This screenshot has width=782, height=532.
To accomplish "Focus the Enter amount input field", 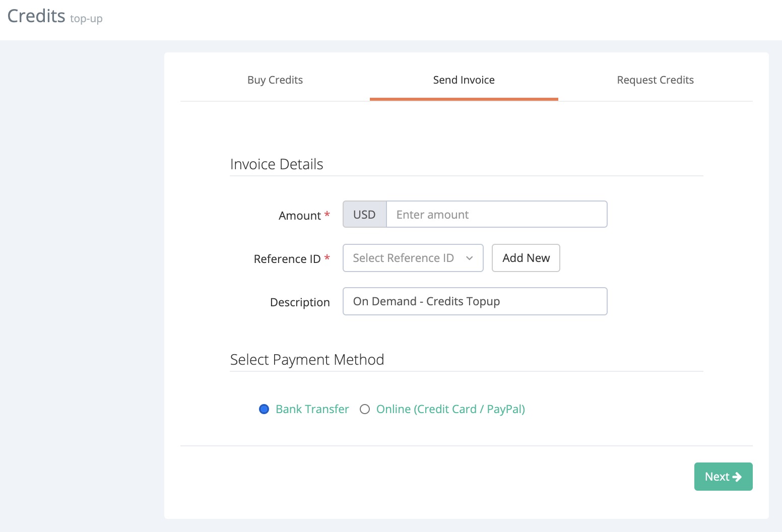I will click(x=496, y=215).
